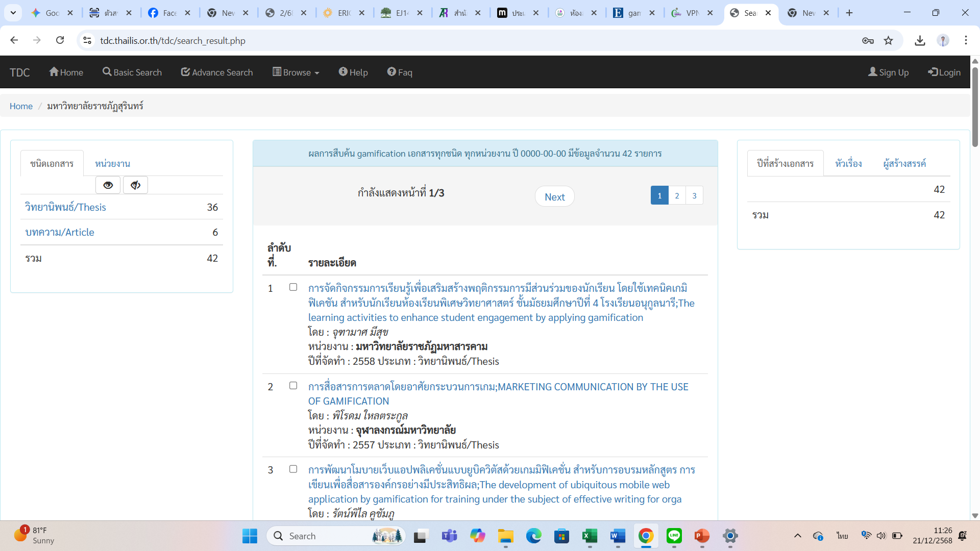Filter by วิทยานิพนธ์/Thesis link
The width and height of the screenshot is (980, 551).
65,207
